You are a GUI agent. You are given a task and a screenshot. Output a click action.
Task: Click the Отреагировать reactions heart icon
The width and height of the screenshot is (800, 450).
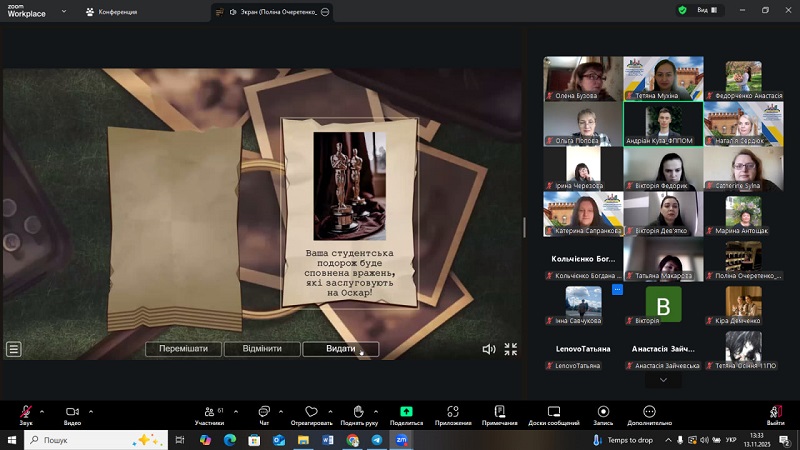coord(311,412)
